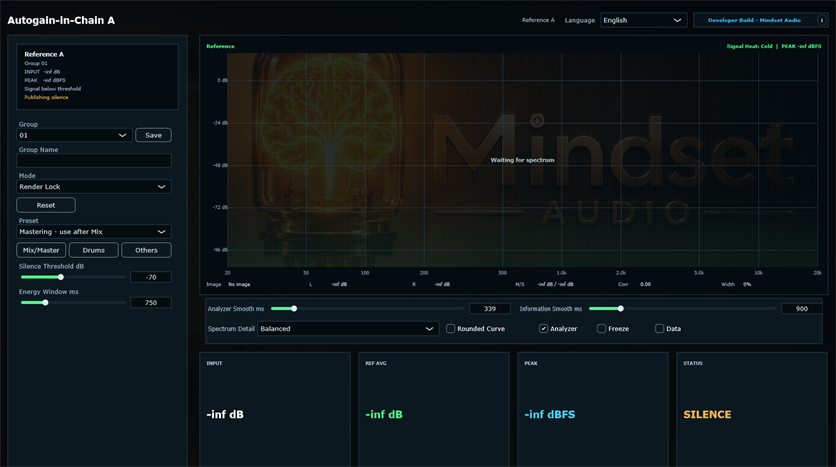The height and width of the screenshot is (467, 836).
Task: Click the Signal below threshold text
Action: click(x=52, y=89)
